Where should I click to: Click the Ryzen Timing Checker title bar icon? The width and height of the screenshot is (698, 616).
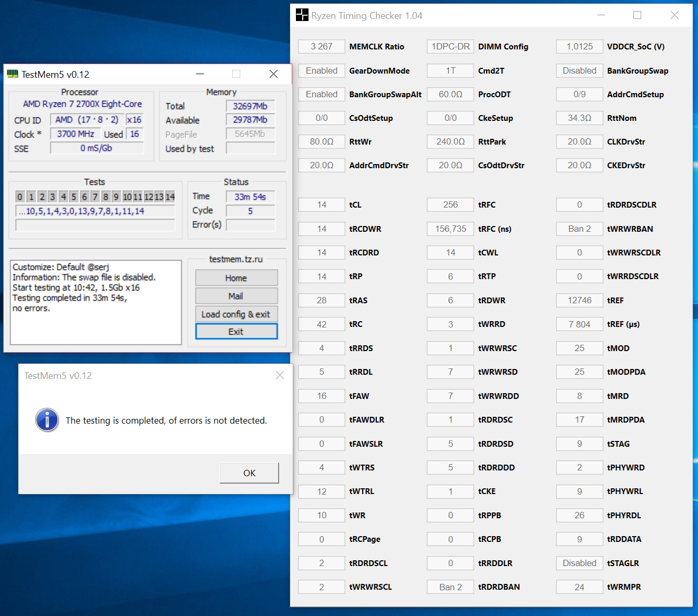click(302, 15)
